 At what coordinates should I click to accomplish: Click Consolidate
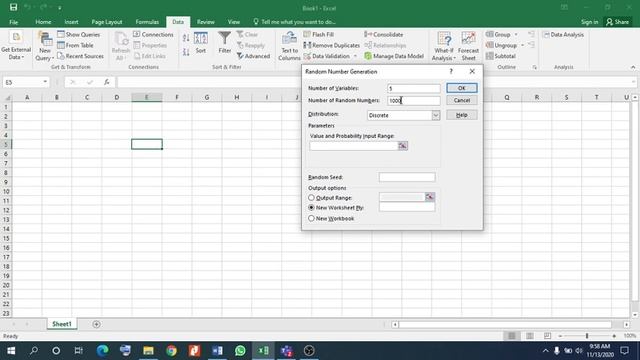pos(384,35)
